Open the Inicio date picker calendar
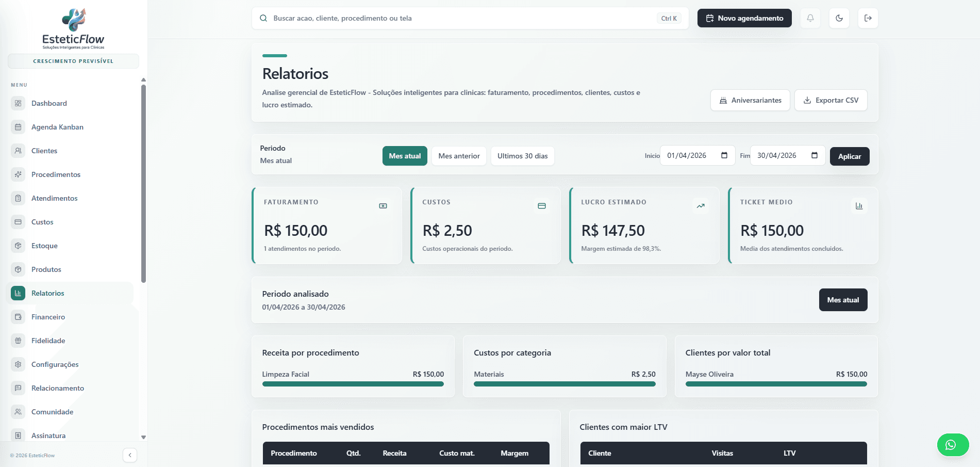980x467 pixels. [x=724, y=155]
